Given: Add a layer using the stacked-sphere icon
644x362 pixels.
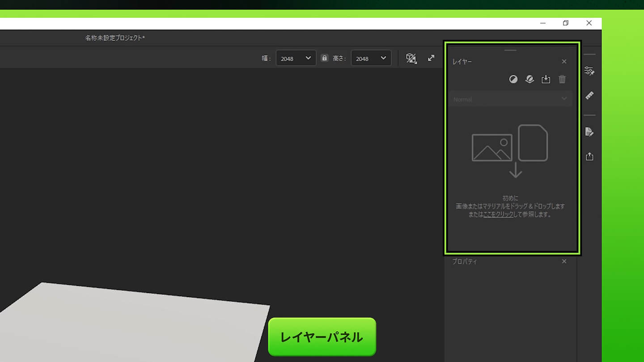Looking at the screenshot, I should click(x=530, y=80).
